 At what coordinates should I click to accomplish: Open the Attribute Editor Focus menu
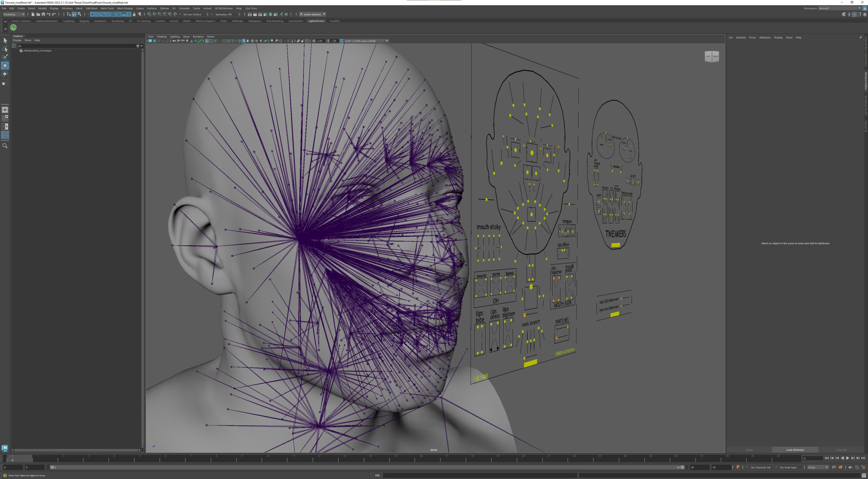[x=752, y=38]
